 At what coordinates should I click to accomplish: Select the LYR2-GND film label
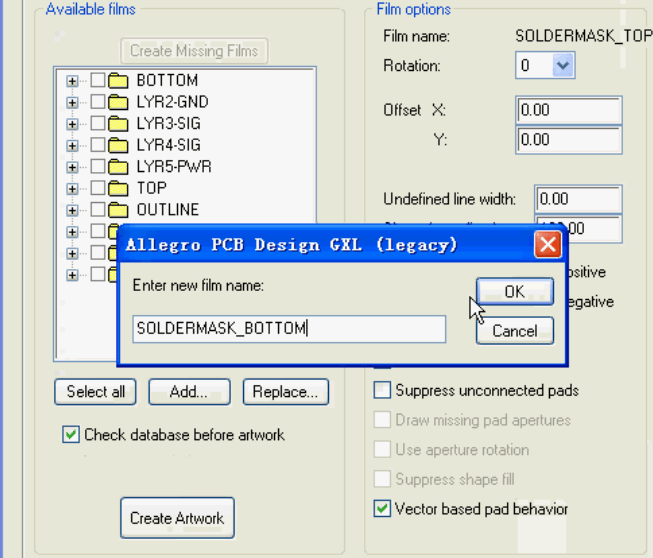click(x=172, y=102)
